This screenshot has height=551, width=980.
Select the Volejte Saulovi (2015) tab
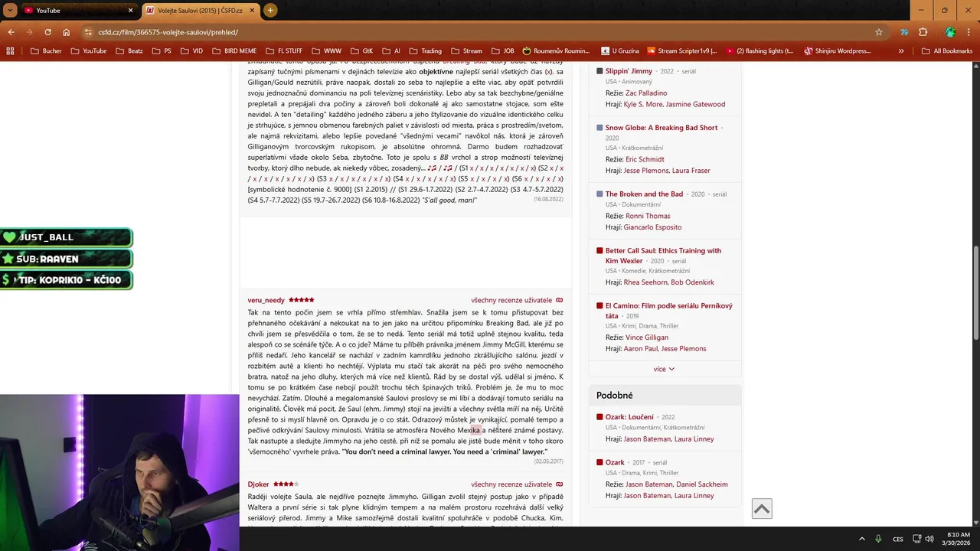(201, 10)
